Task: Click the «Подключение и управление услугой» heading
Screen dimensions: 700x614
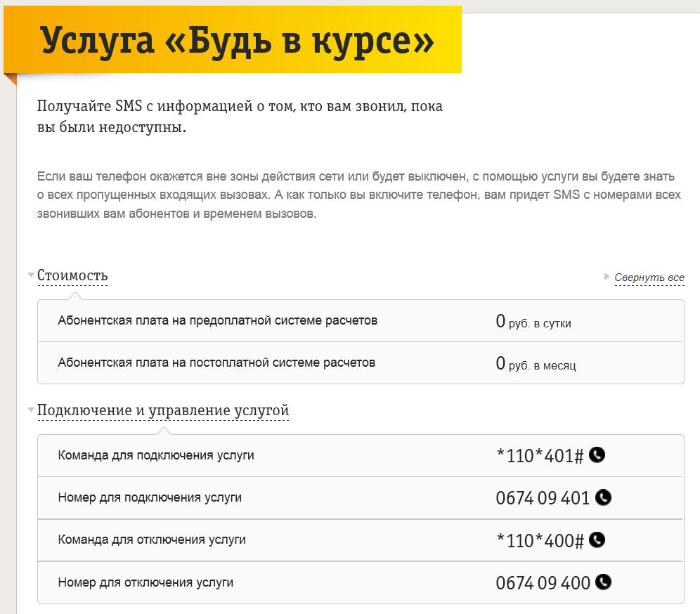Action: pos(163,410)
